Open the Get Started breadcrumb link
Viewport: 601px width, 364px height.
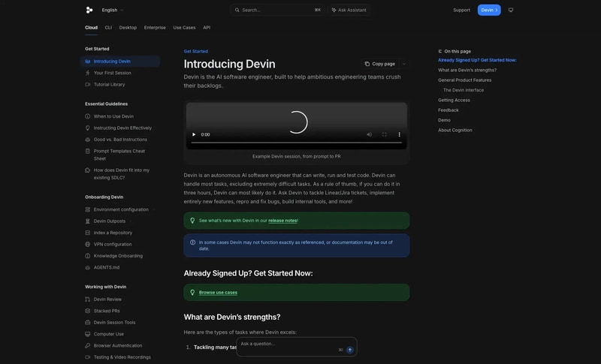point(196,51)
